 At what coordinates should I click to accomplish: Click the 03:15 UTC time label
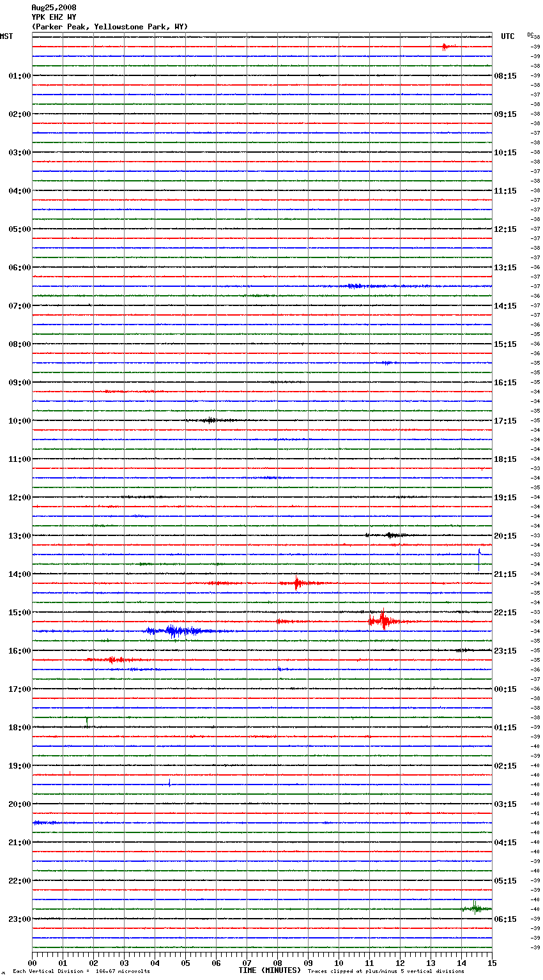click(x=505, y=804)
